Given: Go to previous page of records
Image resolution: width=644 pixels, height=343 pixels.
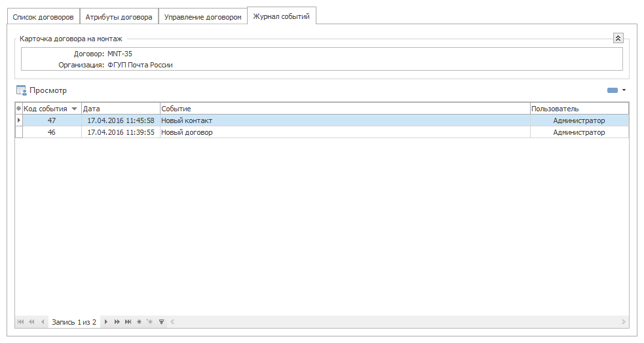Looking at the screenshot, I should tap(31, 322).
